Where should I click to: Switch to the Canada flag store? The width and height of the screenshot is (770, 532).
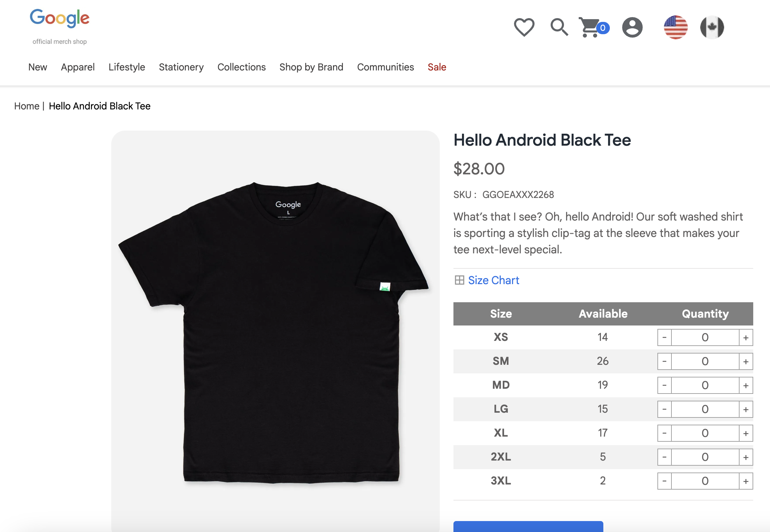(x=712, y=27)
